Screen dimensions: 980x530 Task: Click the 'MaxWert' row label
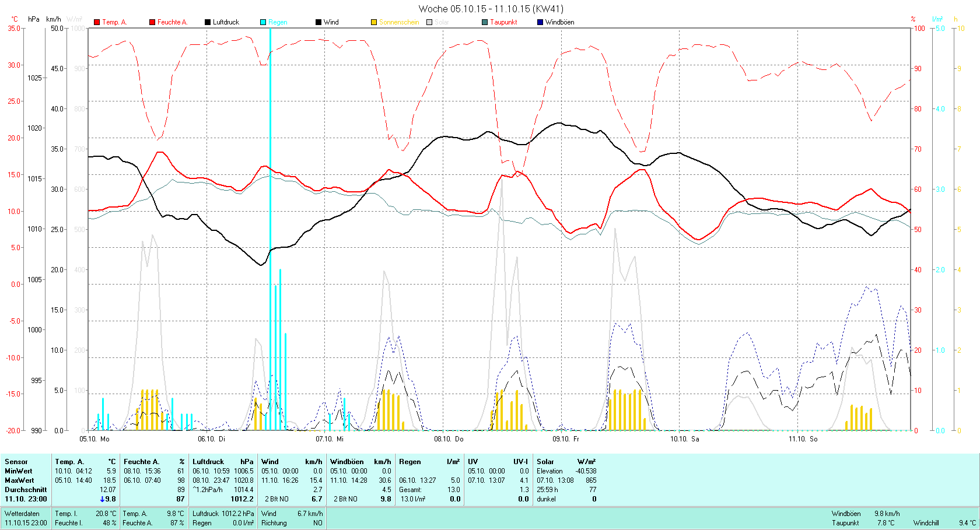tap(19, 480)
